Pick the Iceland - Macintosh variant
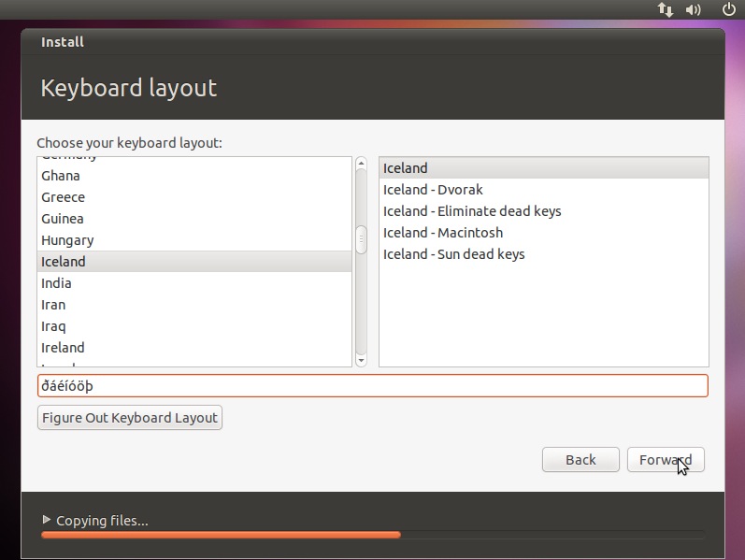The height and width of the screenshot is (560, 745). 443,233
